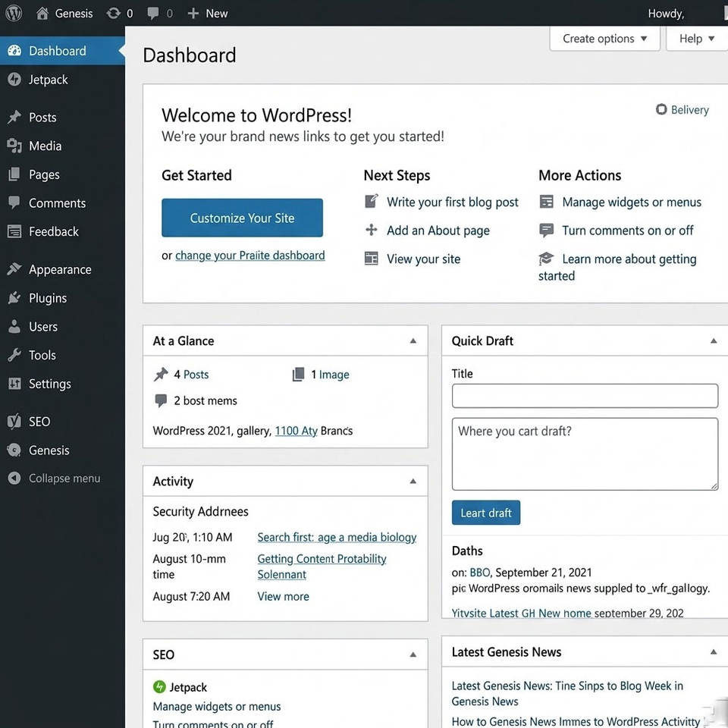Click the write blog post pencil icon
This screenshot has width=728, height=728.
click(x=372, y=201)
